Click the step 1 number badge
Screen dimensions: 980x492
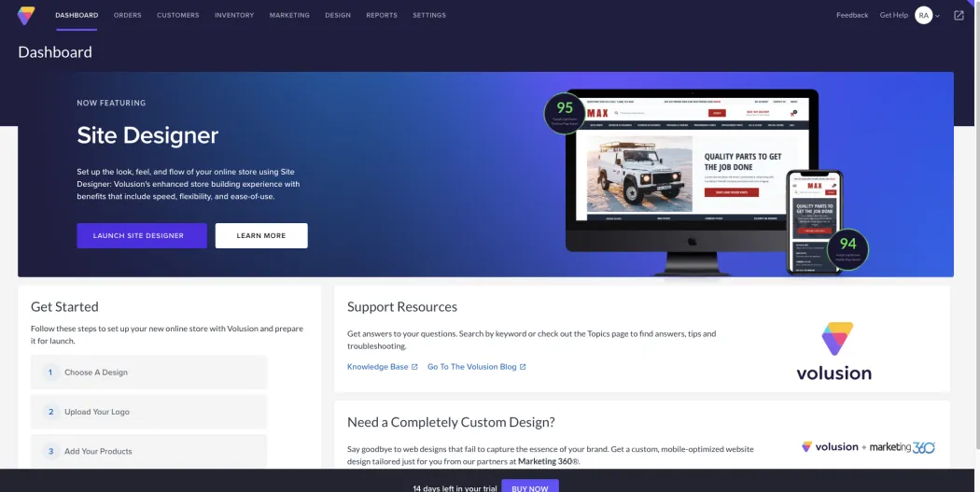[x=50, y=372]
